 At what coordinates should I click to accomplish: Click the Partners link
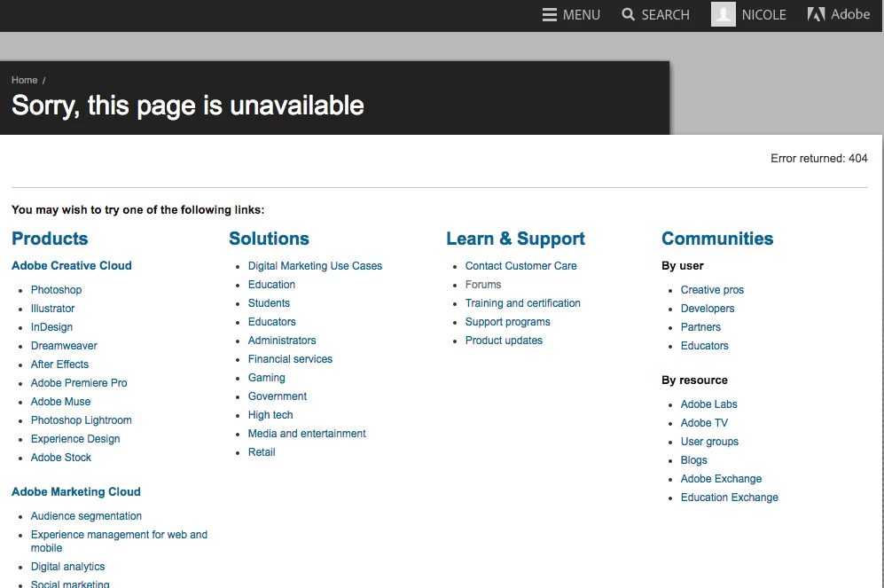pos(700,327)
